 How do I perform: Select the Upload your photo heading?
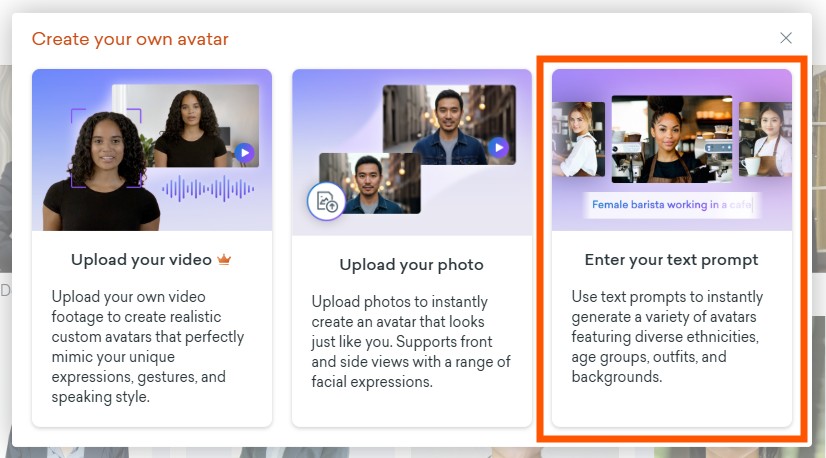pos(411,265)
